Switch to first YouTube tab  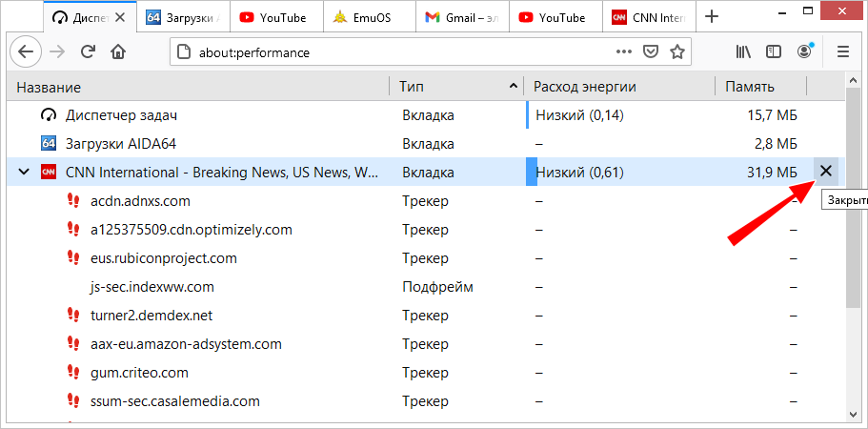[276, 18]
